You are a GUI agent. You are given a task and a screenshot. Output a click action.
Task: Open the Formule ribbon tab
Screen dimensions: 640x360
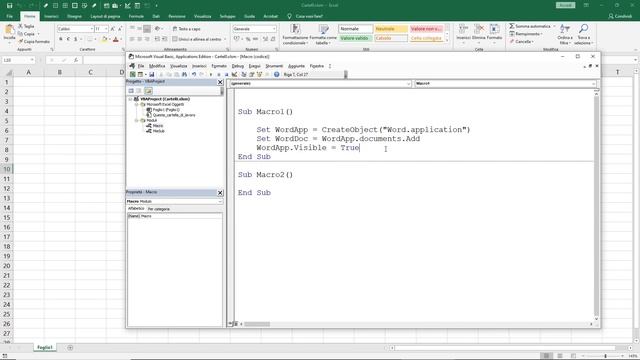136,16
